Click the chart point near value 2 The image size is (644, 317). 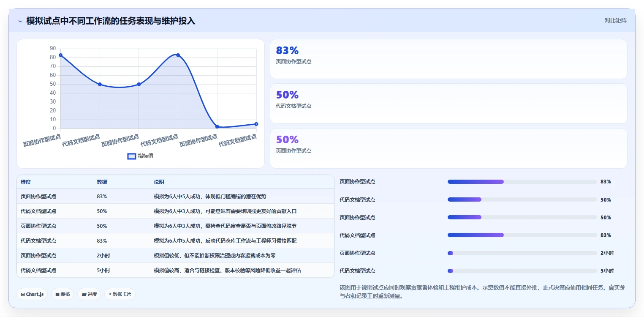[x=217, y=126]
